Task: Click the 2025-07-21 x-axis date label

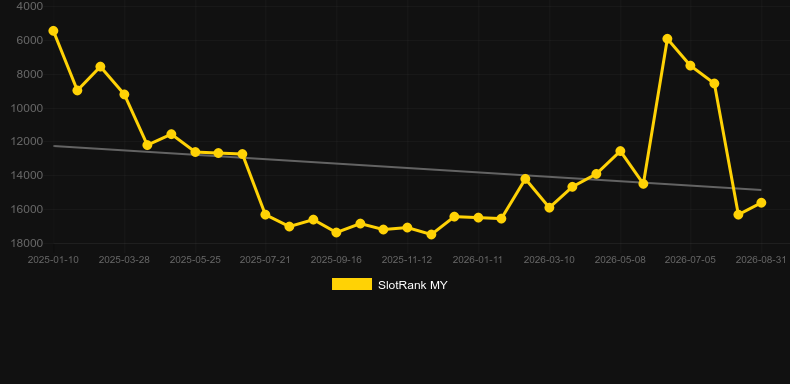Action: click(265, 260)
